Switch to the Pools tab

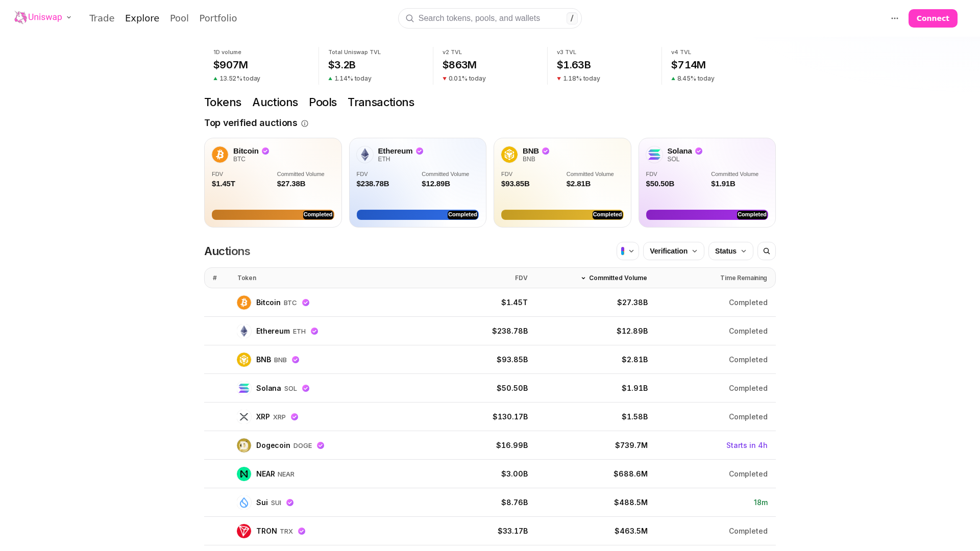[x=323, y=103]
